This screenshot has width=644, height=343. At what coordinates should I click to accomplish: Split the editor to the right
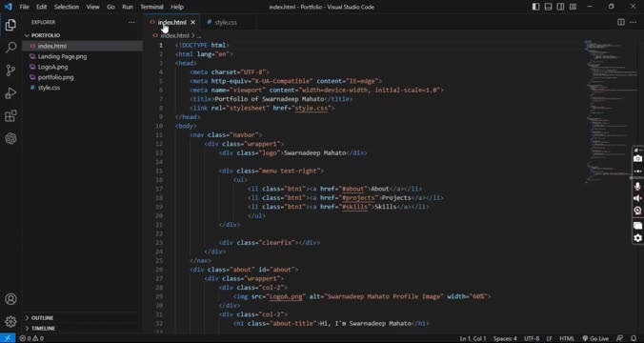tap(621, 22)
